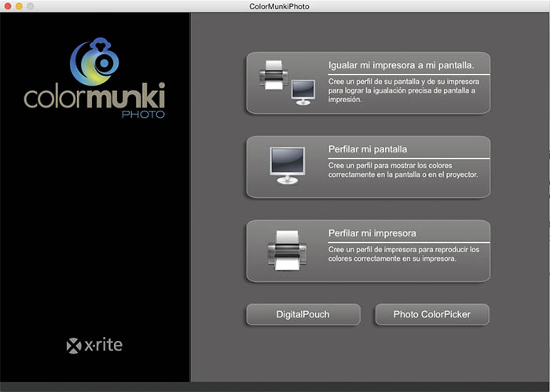This screenshot has height=392, width=550.
Task: Click the printer icon beside Perfilar mi impresora
Action: point(288,250)
